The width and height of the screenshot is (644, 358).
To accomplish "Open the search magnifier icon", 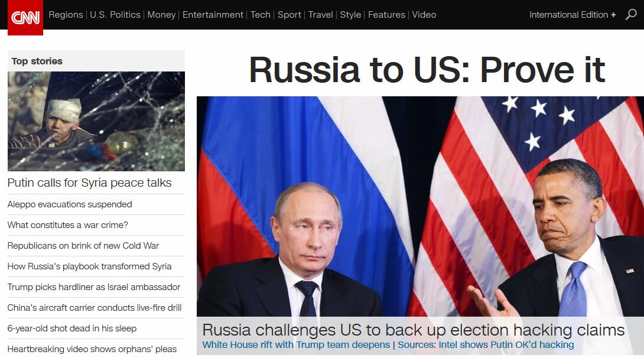I will (631, 15).
